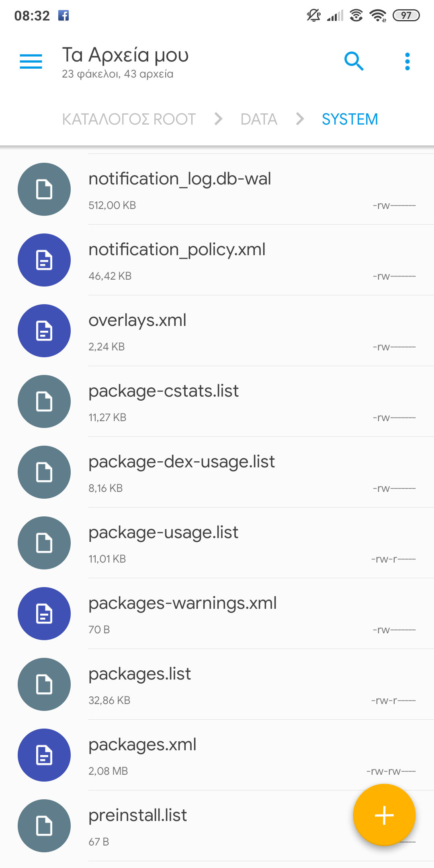Tap the Facebook notification icon in status bar
Viewport: 434px width, 868px height.
click(x=63, y=16)
